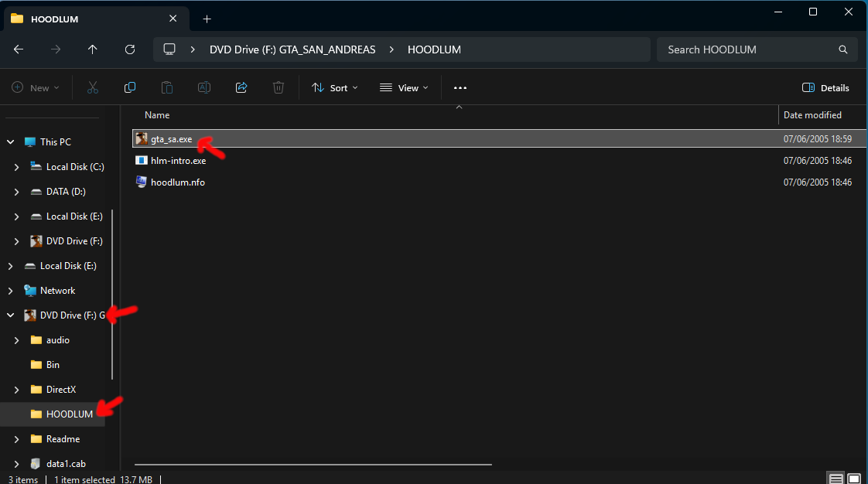Expand DATA (D:) tree node
Viewport: 868px width, 484px height.
click(x=16, y=192)
